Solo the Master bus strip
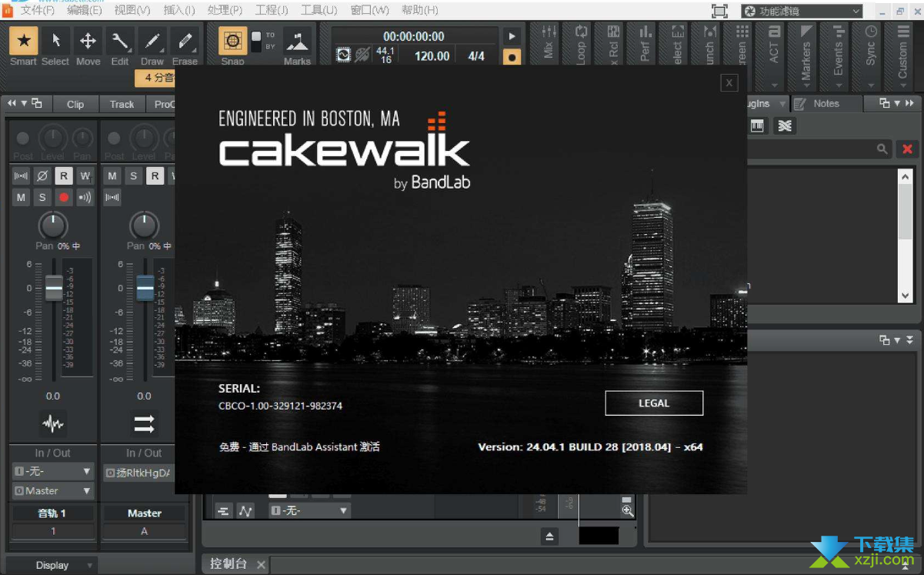This screenshot has height=575, width=924. click(134, 176)
